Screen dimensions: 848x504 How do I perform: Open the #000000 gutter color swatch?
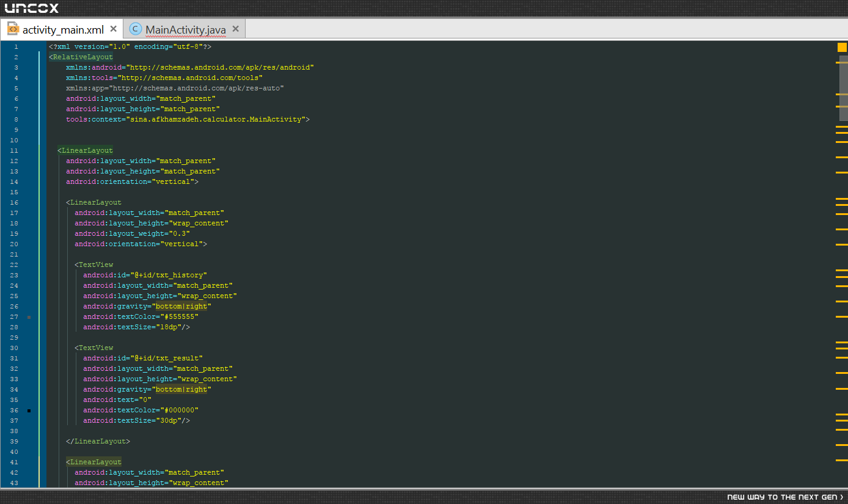click(x=29, y=411)
